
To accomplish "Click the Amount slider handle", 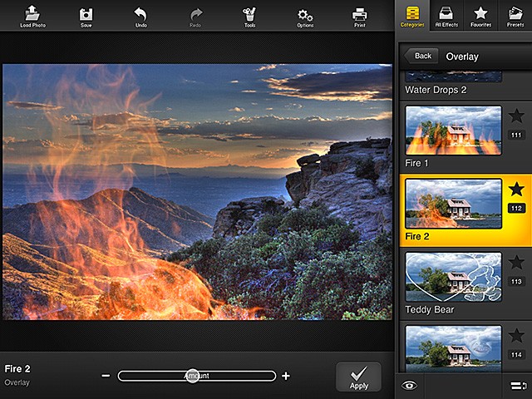I will [x=192, y=376].
